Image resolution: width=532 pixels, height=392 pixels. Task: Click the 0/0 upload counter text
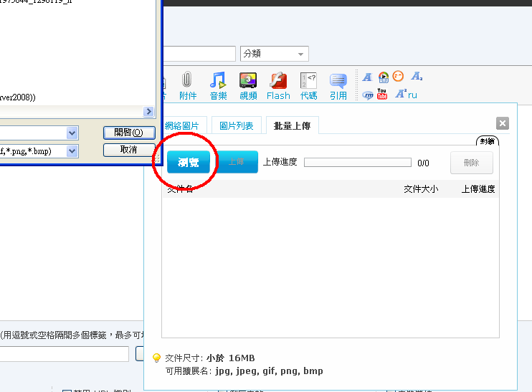point(423,163)
